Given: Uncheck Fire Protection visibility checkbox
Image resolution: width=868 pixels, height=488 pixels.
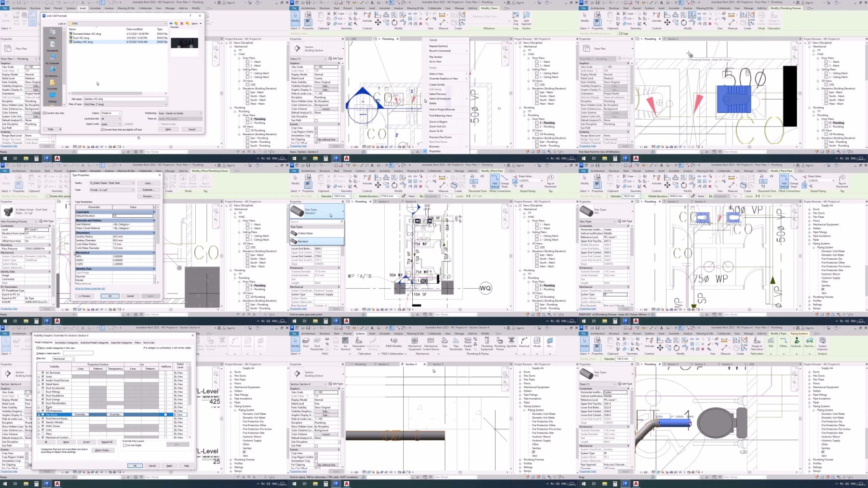Looking at the screenshot, I should coord(42,411).
